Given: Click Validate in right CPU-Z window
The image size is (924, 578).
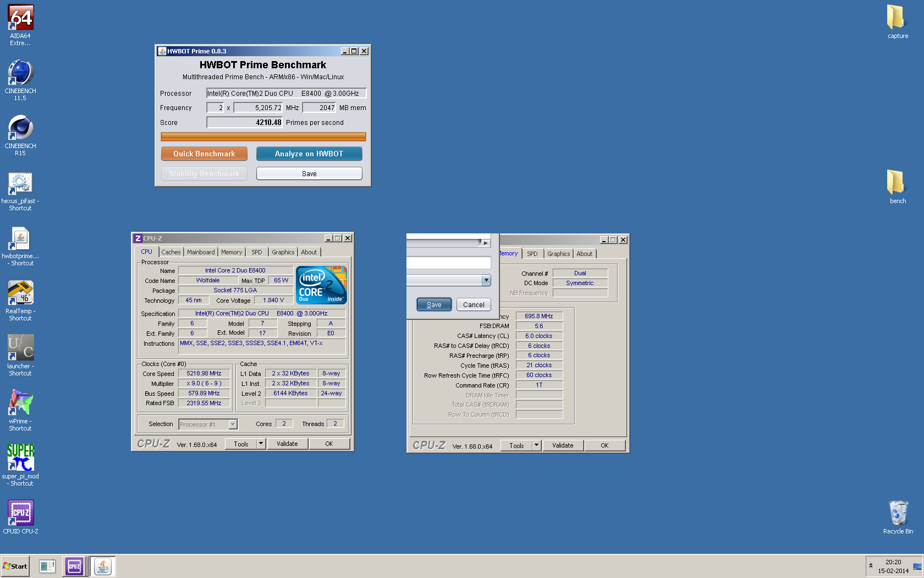Looking at the screenshot, I should [x=563, y=445].
